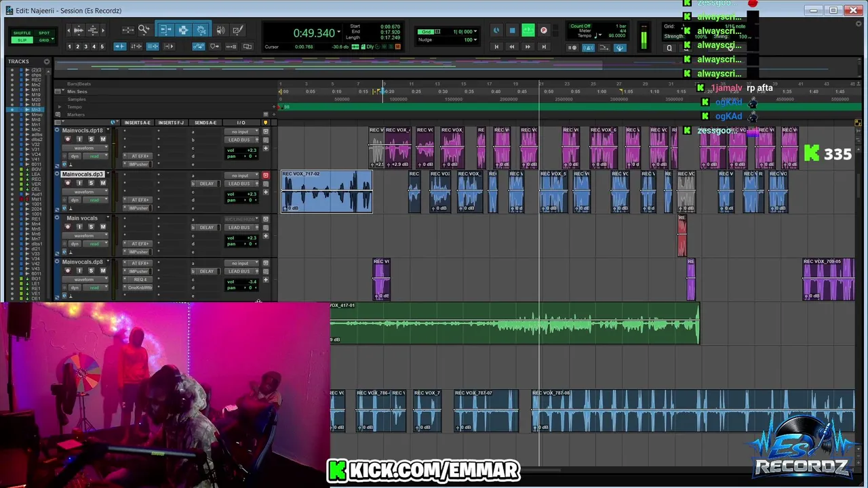The width and height of the screenshot is (868, 488).
Task: Mute the Mainvocals.dp3 track
Action: [103, 183]
